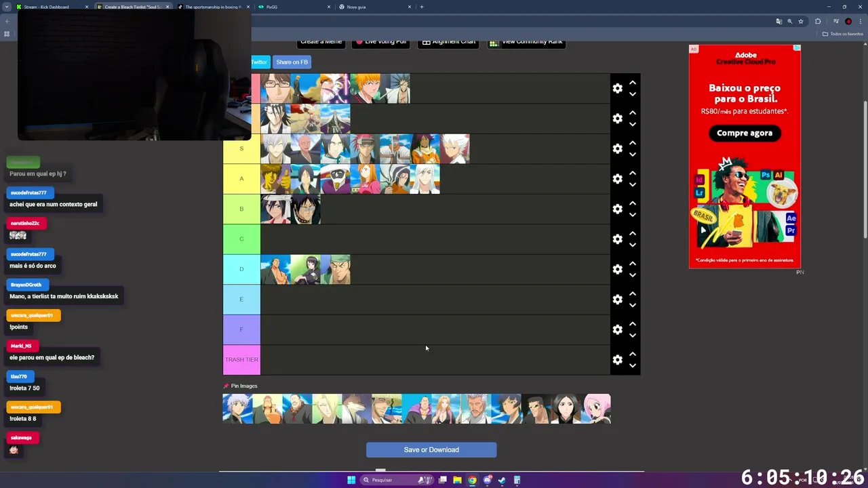Open the Windows Start menu
This screenshot has width=868, height=488.
pyautogui.click(x=351, y=480)
